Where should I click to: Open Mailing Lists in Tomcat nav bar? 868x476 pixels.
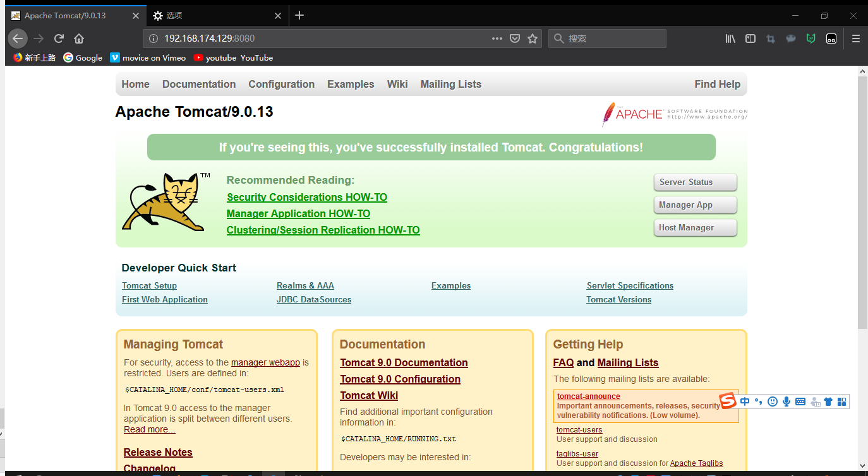[451, 84]
